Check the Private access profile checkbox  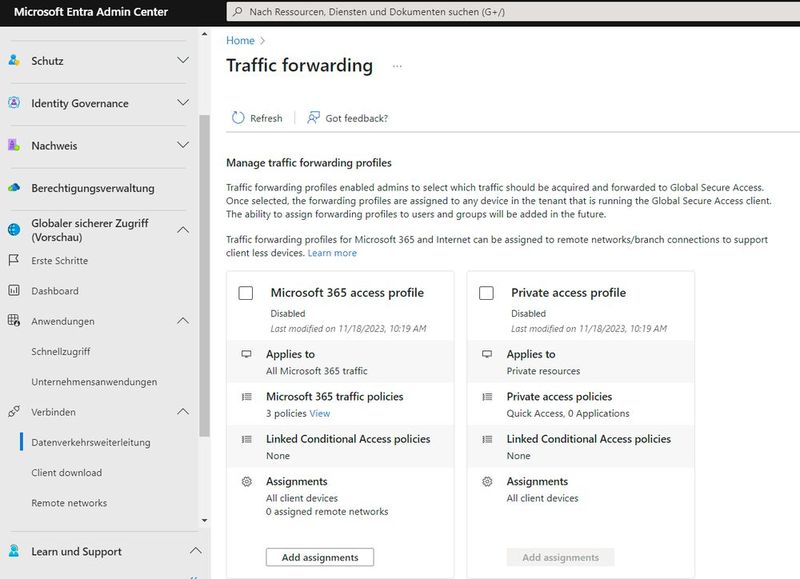click(485, 292)
